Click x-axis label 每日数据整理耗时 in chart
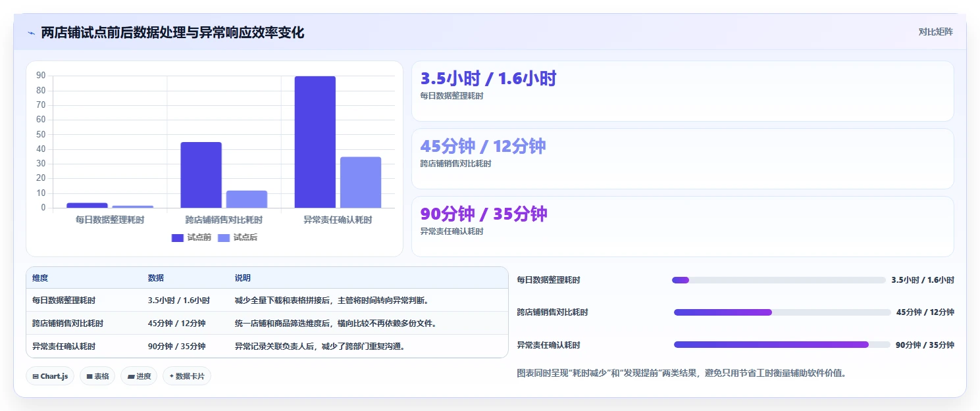 [x=110, y=220]
